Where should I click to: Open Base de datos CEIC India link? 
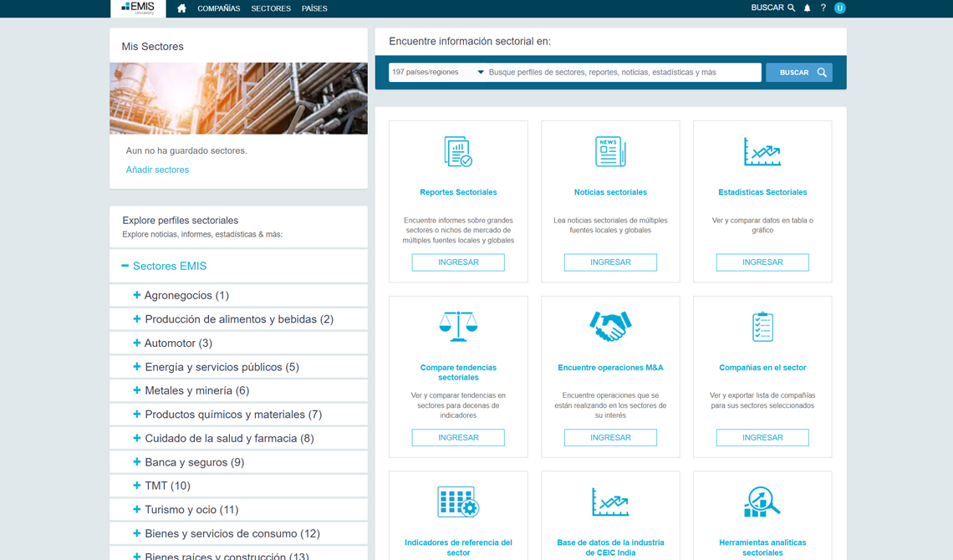(x=610, y=547)
